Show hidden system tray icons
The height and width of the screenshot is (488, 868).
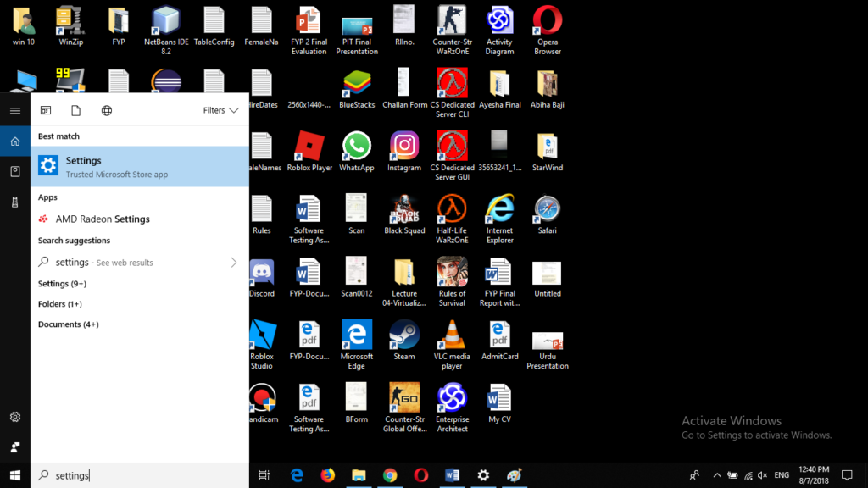point(717,475)
